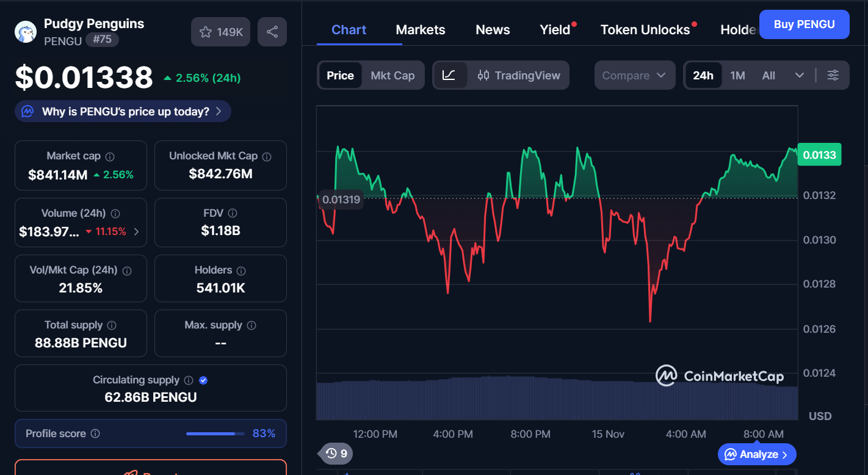The height and width of the screenshot is (475, 868).
Task: Click the Profile score progress bar
Action: (x=214, y=433)
